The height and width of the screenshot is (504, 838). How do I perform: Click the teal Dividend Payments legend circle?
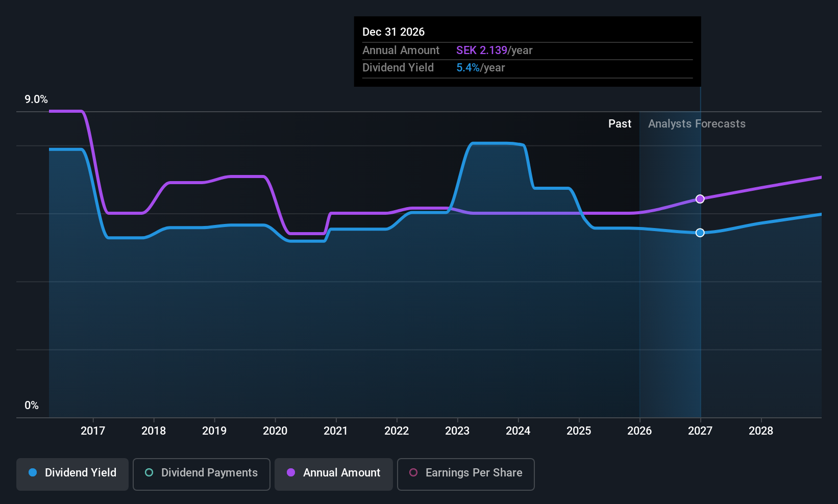[149, 472]
